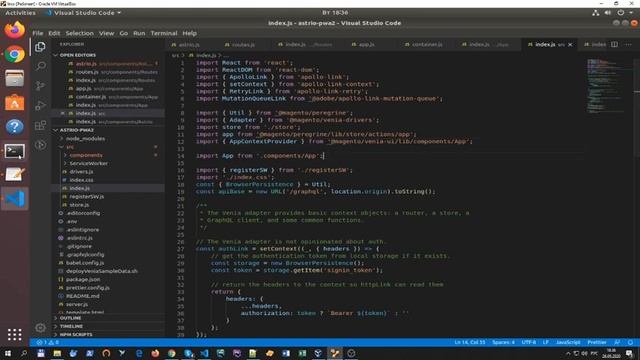
Task: Click the Windows Start button
Action: pos(7,353)
